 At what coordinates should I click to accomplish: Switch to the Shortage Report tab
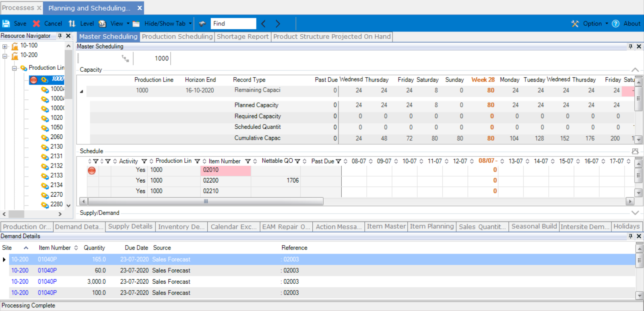(x=242, y=37)
